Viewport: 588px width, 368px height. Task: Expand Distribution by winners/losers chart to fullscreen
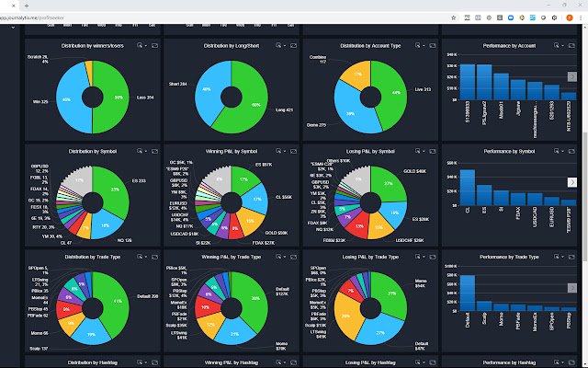point(154,45)
